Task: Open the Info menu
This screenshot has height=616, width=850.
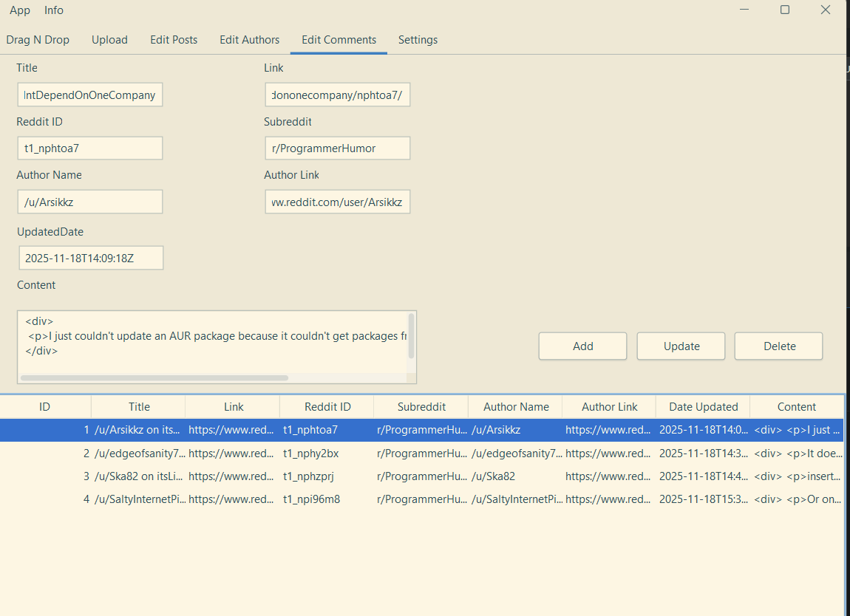Action: [x=54, y=10]
